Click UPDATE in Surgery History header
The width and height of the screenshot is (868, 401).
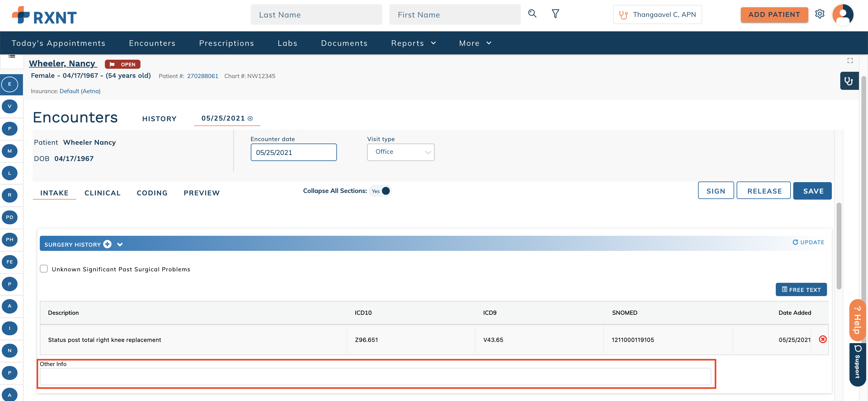(x=808, y=242)
